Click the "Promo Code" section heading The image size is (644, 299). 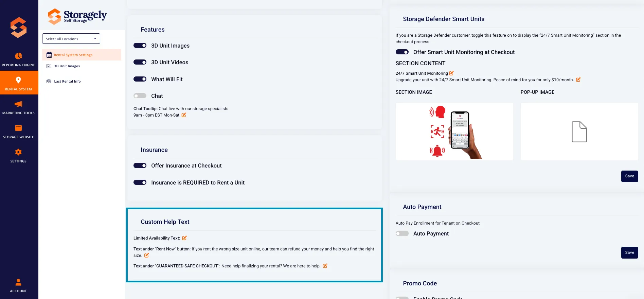[x=420, y=283]
